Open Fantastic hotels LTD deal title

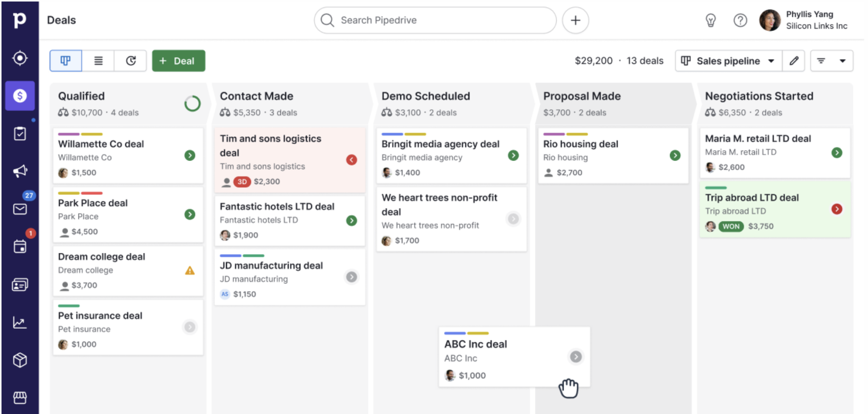[x=277, y=206]
